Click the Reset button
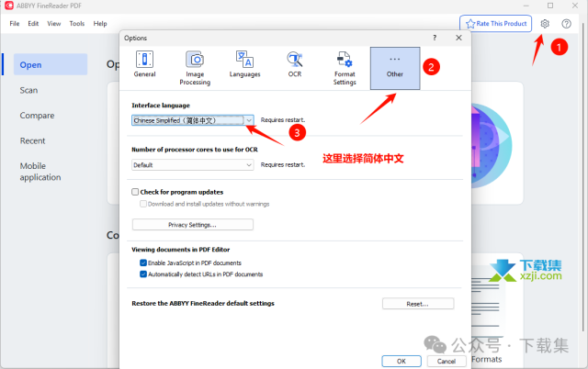Viewport: 588px width, 369px height. click(x=418, y=304)
